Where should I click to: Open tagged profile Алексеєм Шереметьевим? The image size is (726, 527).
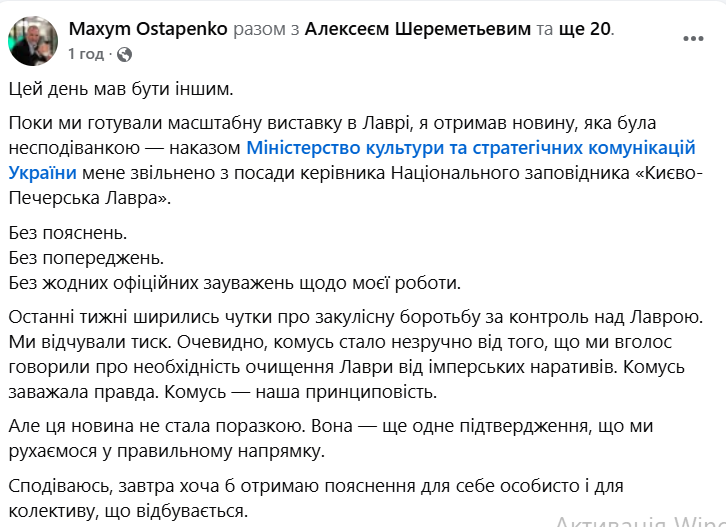point(418,28)
